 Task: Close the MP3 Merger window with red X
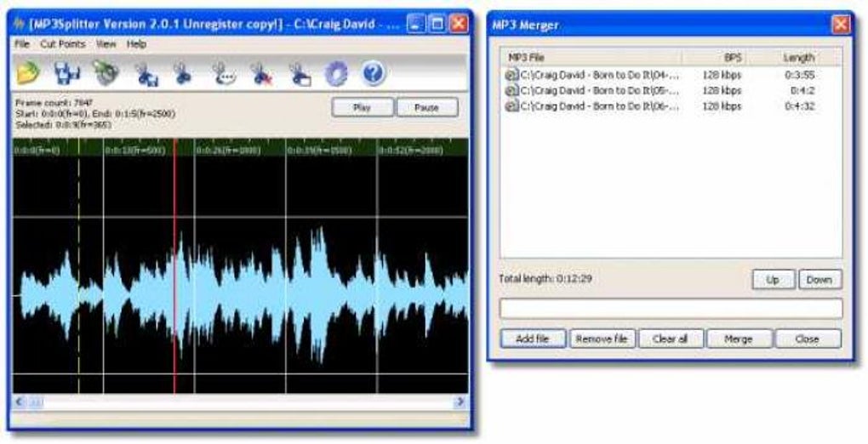coord(841,25)
